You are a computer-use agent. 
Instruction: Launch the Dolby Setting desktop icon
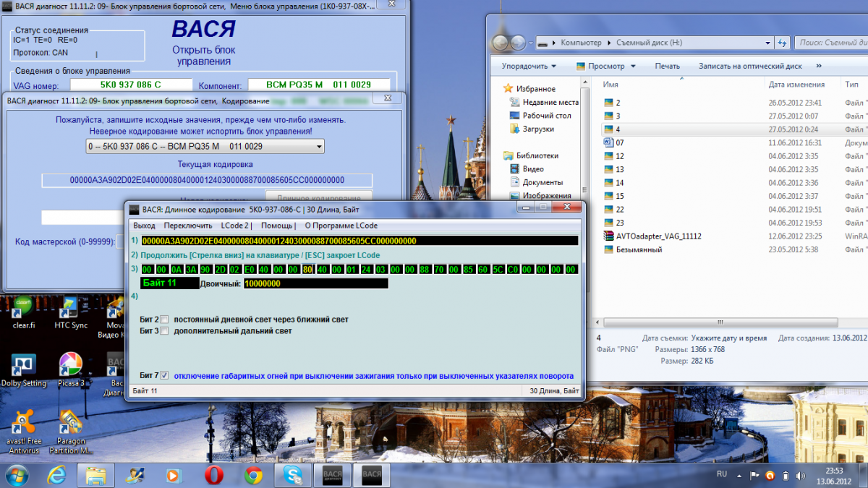23,369
